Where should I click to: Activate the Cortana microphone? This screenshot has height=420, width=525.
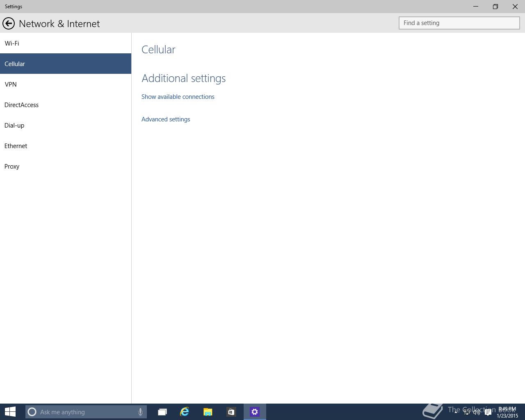140,412
